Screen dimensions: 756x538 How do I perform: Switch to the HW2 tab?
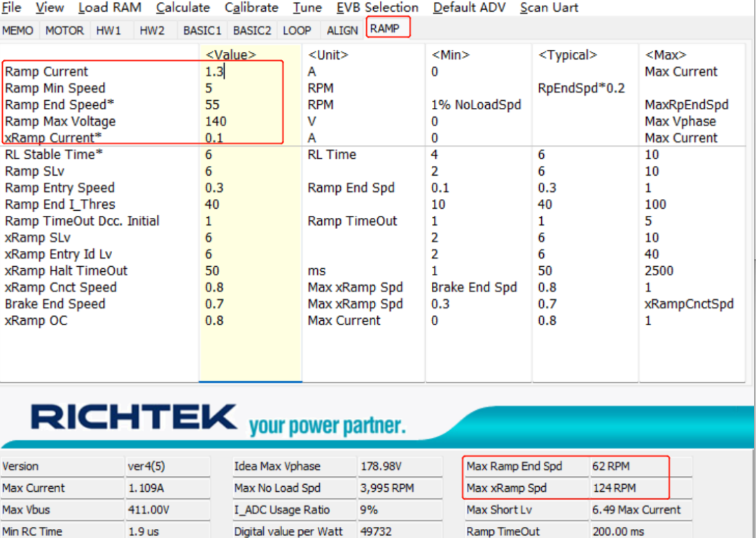point(152,30)
